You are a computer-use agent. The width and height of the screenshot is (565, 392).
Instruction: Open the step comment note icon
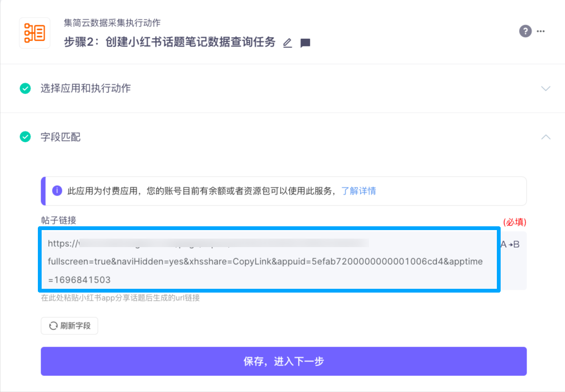(305, 43)
